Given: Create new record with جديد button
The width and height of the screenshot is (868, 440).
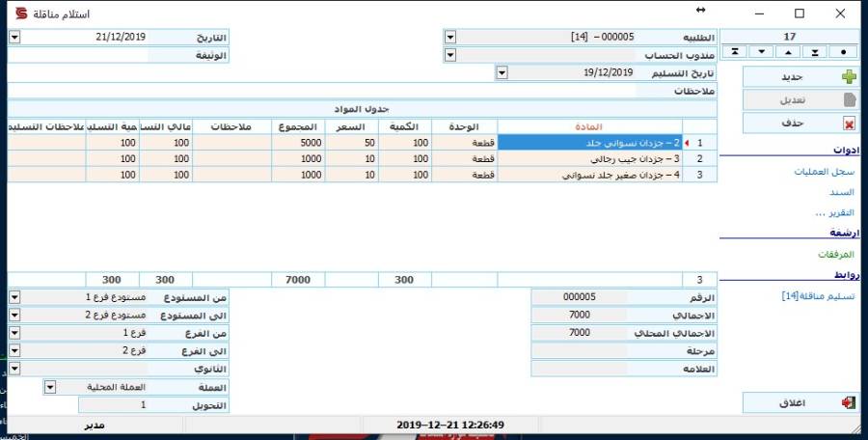Looking at the screenshot, I should [800, 77].
